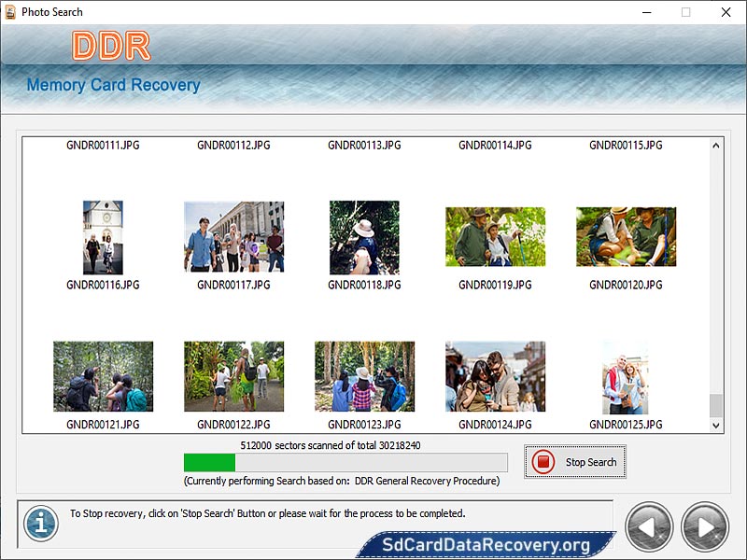Click the Photo Search title bar text
This screenshot has height=560, width=747.
[x=50, y=12]
